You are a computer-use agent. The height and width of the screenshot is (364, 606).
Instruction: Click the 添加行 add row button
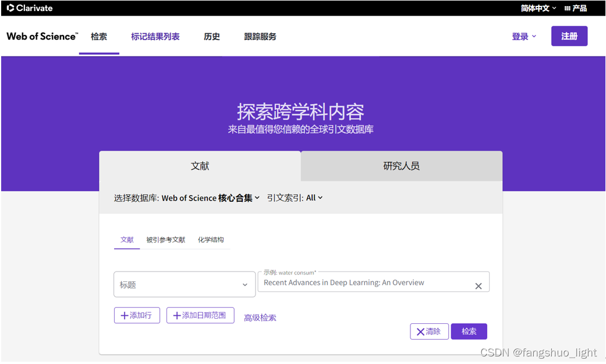pyautogui.click(x=137, y=315)
